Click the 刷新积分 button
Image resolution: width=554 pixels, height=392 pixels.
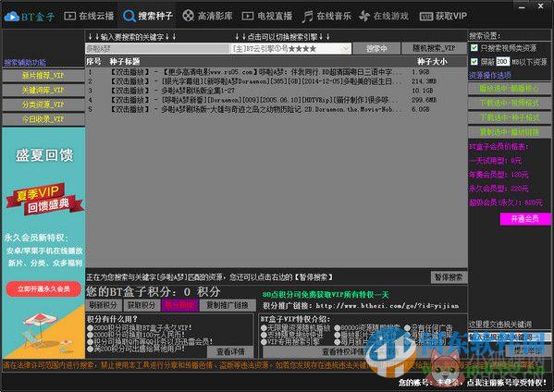103,305
